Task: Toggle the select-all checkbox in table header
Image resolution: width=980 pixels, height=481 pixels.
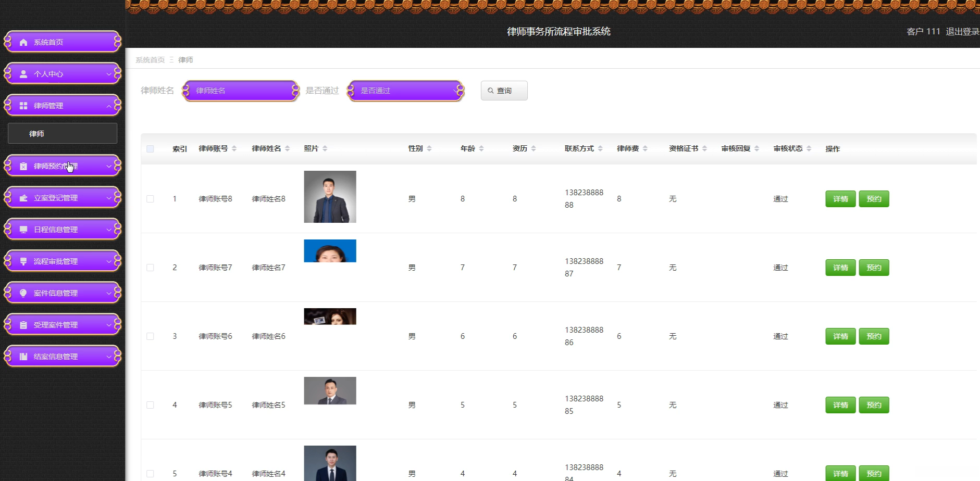Action: [x=150, y=149]
